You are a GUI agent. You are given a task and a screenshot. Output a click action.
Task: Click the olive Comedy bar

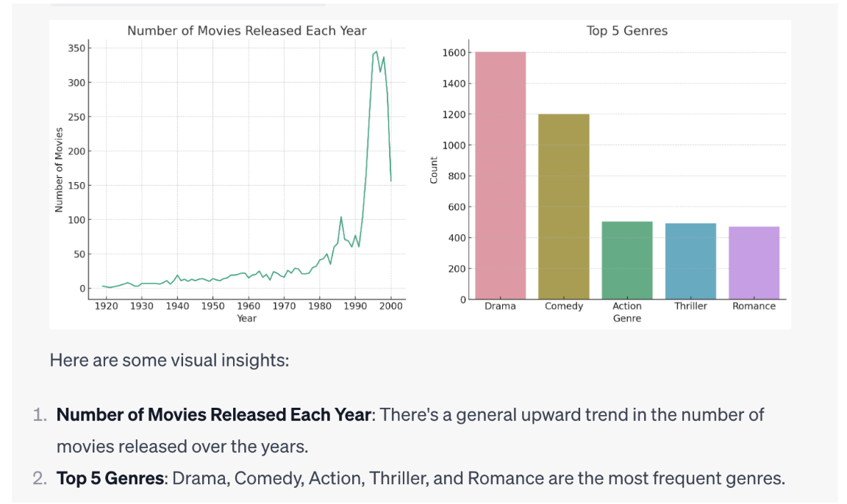point(563,206)
